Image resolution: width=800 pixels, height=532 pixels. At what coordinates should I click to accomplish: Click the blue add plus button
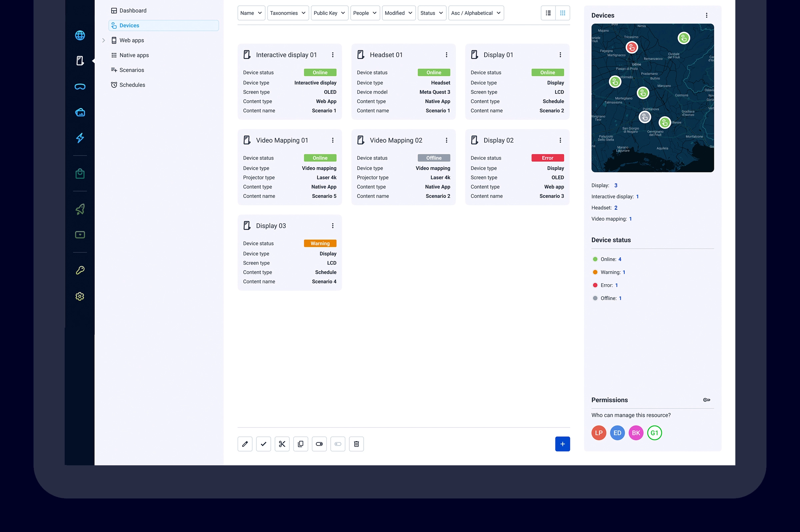pyautogui.click(x=562, y=444)
